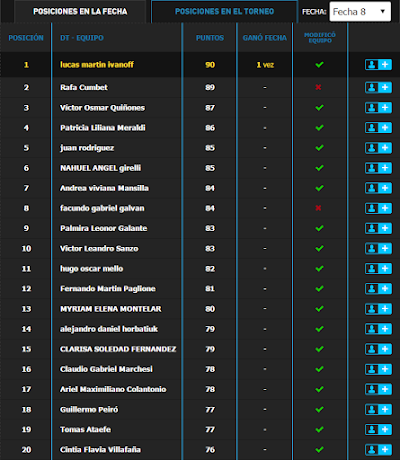400x460 pixels.
Task: Add MYRIAM ELENA MONTELAR via user-plus icon
Action: click(x=378, y=309)
